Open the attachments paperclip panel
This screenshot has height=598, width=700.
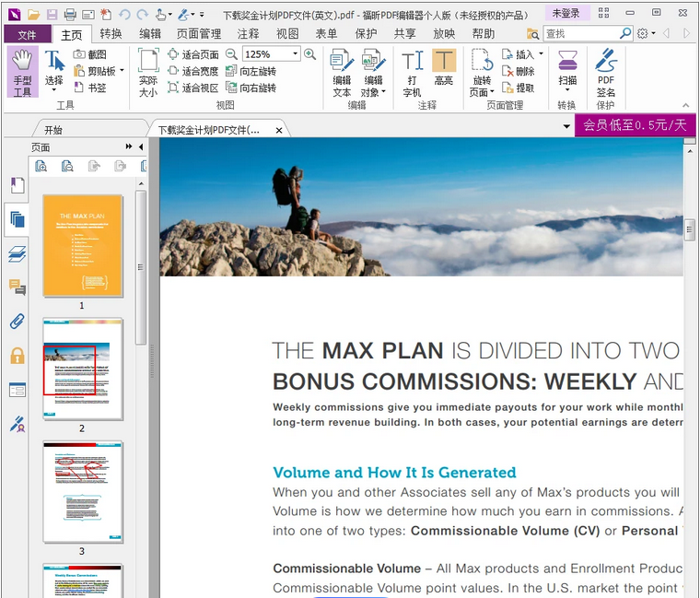click(17, 321)
